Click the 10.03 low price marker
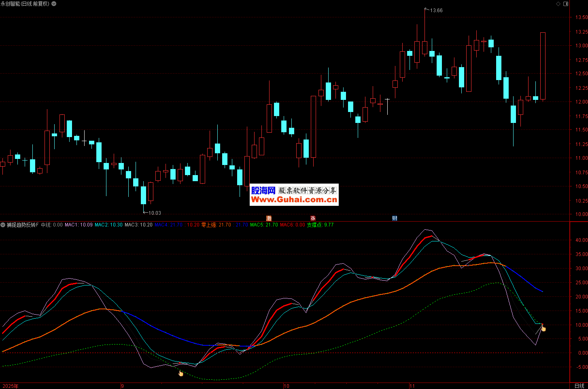Image resolution: width=588 pixels, height=389 pixels. click(154, 213)
